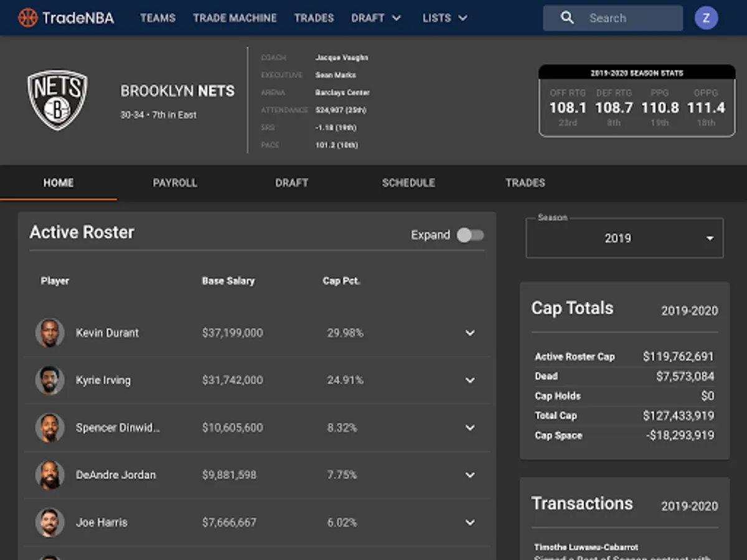Select the HOME team tab
The height and width of the screenshot is (560, 747).
point(59,183)
